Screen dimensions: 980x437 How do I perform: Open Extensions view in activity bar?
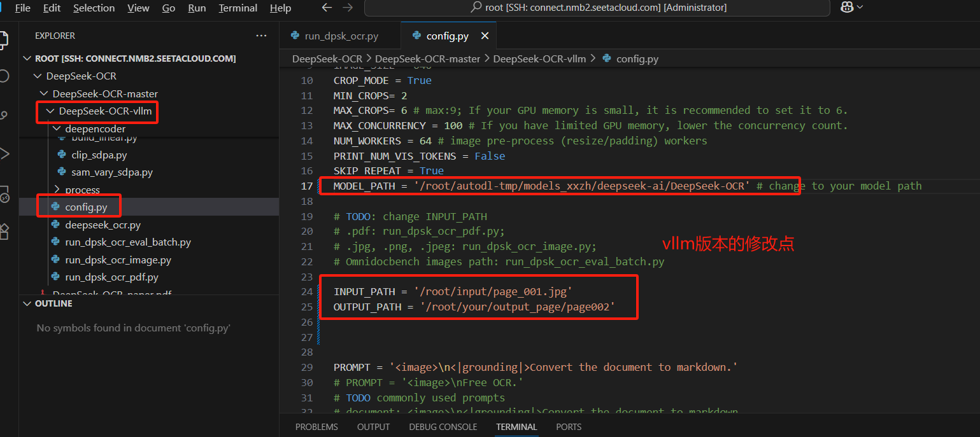click(3, 230)
